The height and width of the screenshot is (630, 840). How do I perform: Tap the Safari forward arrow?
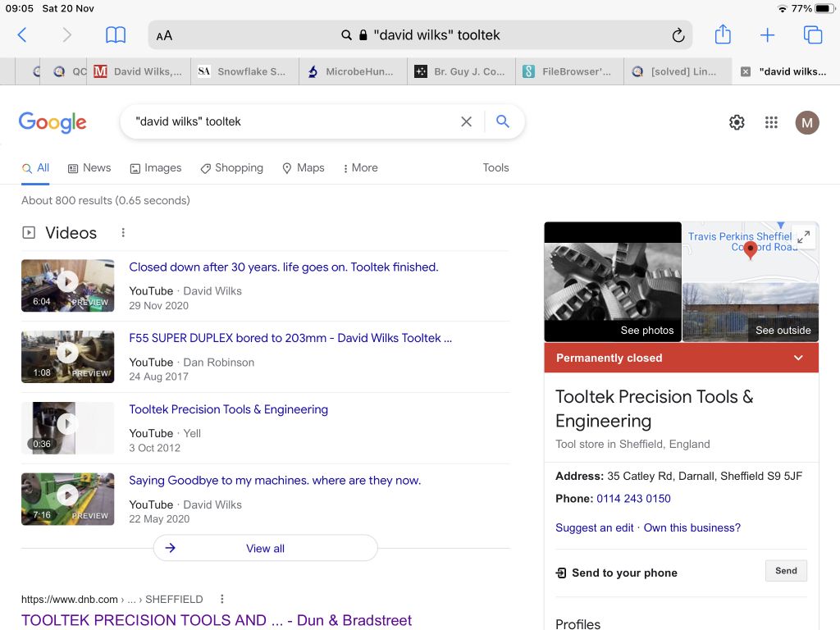pos(66,34)
